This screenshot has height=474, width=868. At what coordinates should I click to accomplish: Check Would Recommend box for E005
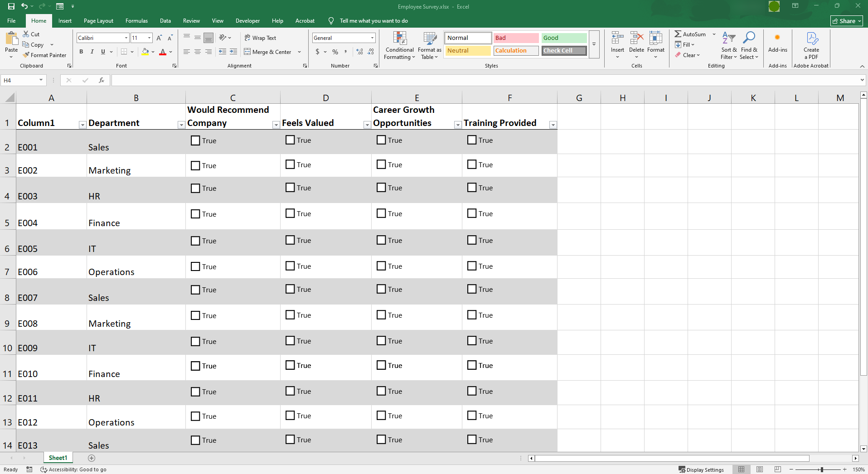click(x=195, y=241)
